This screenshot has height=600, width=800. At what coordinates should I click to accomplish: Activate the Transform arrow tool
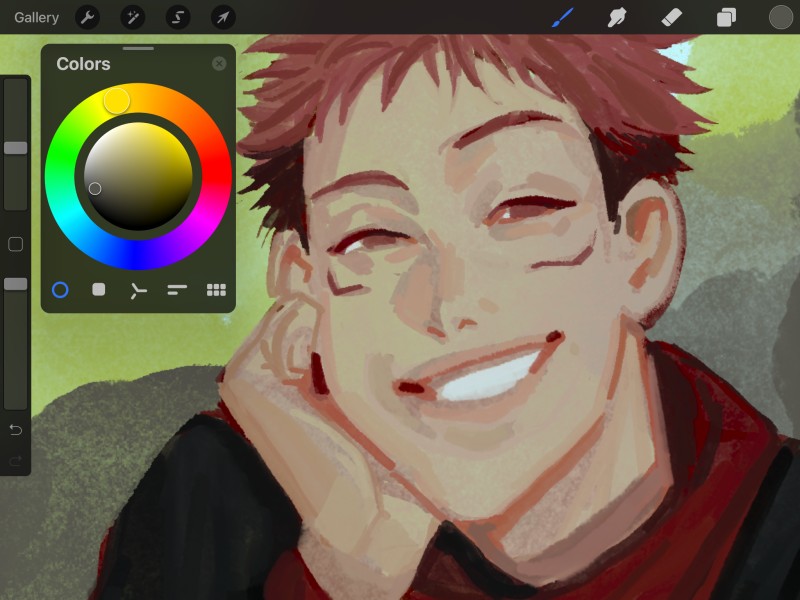223,18
